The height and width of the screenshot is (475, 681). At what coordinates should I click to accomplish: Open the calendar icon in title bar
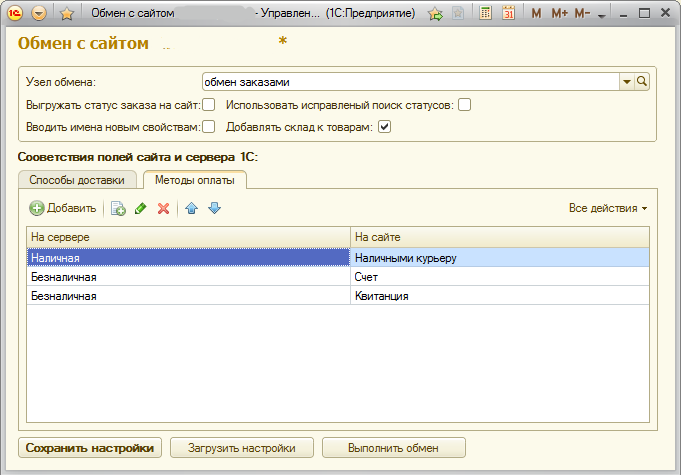508,13
